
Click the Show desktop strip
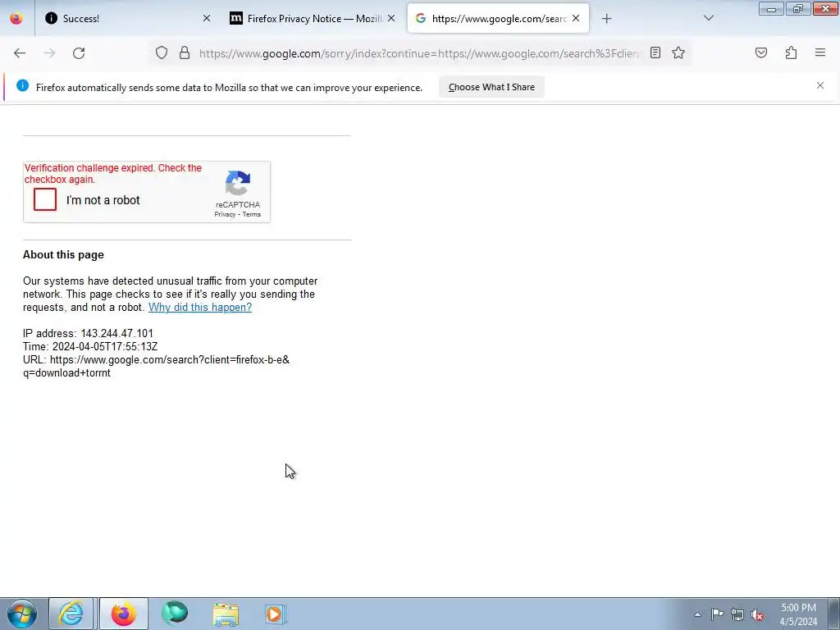834,614
